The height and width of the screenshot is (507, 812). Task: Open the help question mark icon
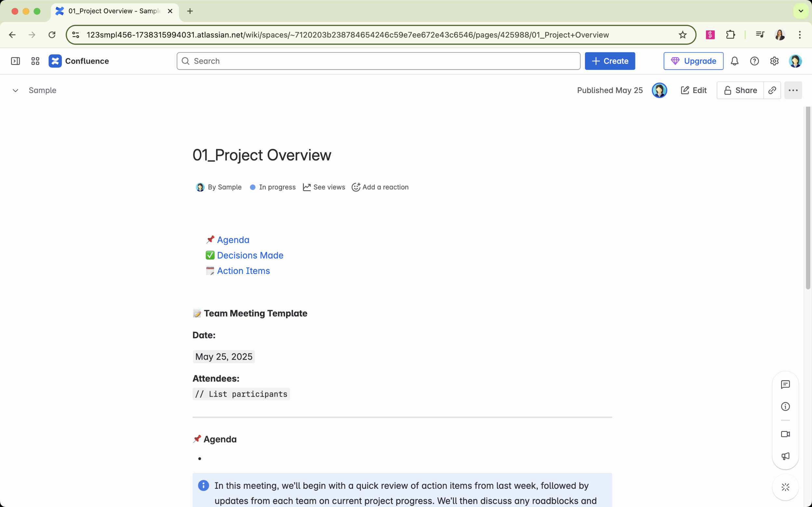point(754,61)
